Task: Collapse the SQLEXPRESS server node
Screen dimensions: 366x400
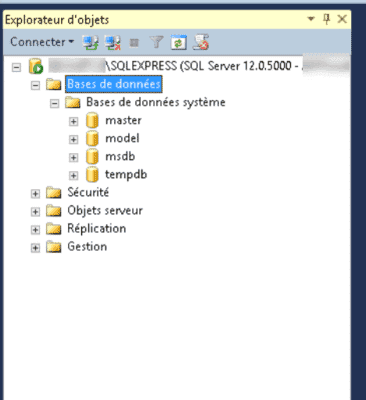Action: (16, 67)
